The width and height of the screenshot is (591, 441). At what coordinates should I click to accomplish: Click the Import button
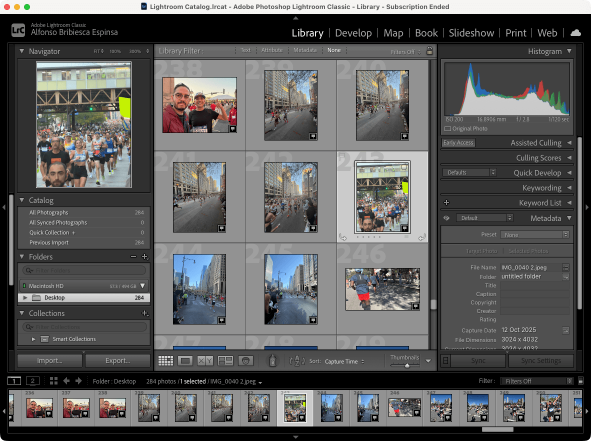pos(49,361)
